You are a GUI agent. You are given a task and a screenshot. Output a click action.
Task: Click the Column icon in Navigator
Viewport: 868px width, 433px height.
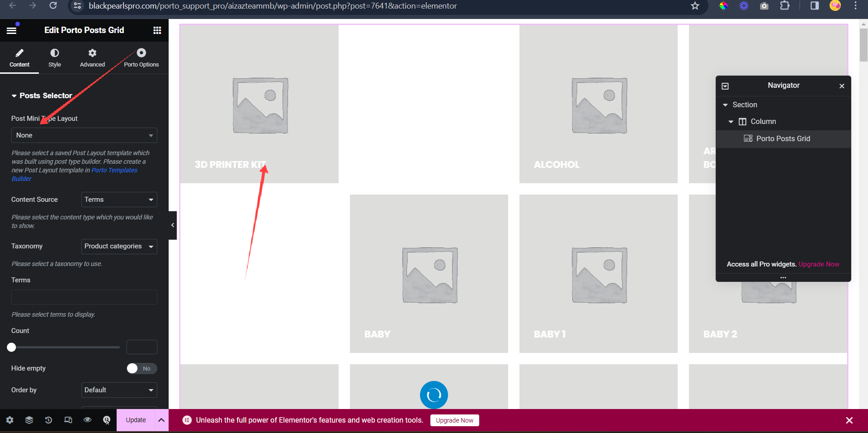point(742,122)
